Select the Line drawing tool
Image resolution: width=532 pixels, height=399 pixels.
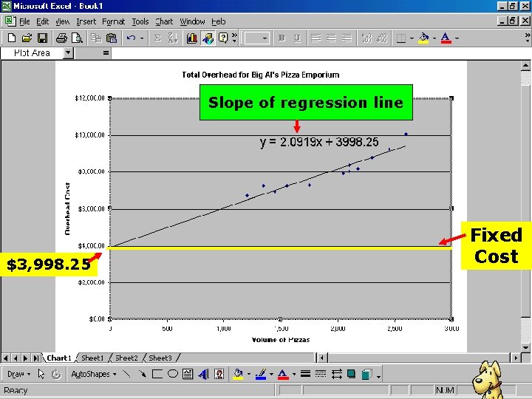click(x=126, y=374)
